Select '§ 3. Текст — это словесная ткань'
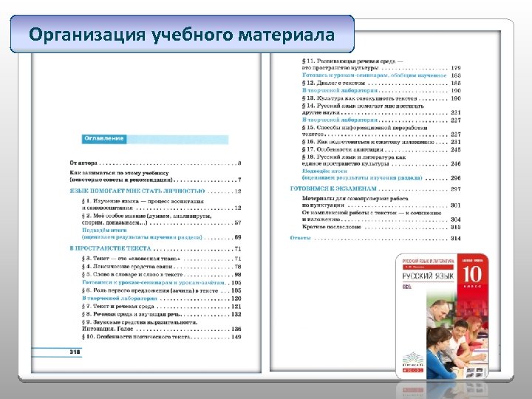 [x=162, y=259]
